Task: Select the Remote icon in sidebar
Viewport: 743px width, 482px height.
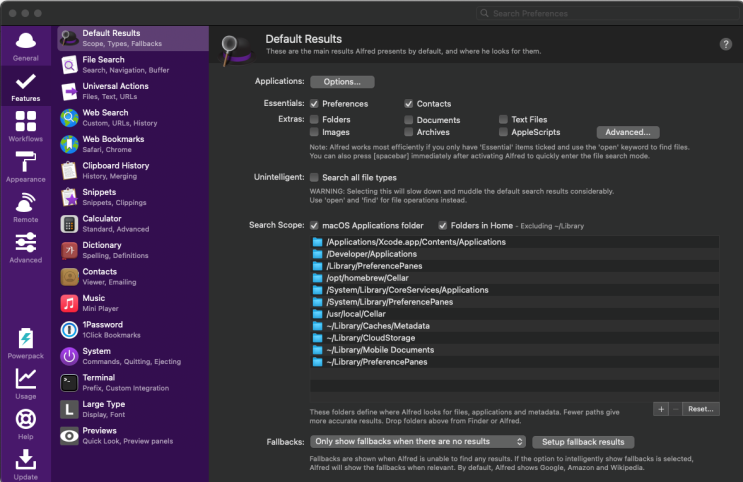Action: point(26,202)
